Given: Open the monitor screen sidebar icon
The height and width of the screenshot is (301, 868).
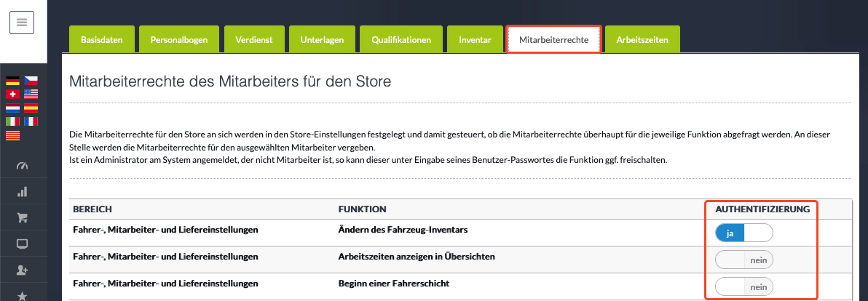Looking at the screenshot, I should pos(22,244).
